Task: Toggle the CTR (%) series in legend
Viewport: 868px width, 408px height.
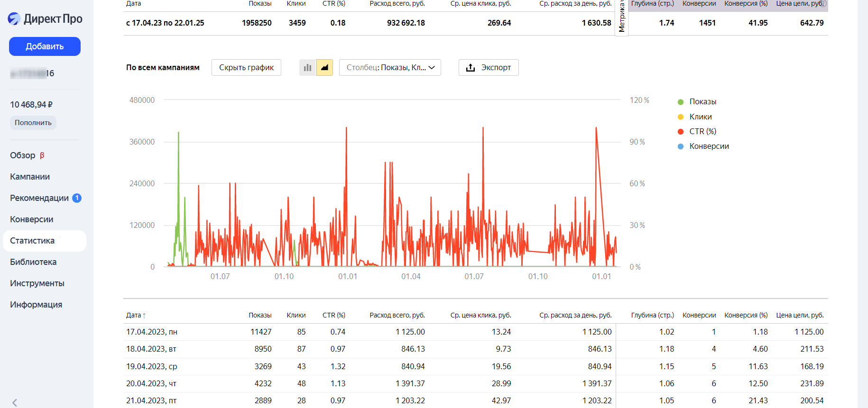Action: pyautogui.click(x=702, y=132)
